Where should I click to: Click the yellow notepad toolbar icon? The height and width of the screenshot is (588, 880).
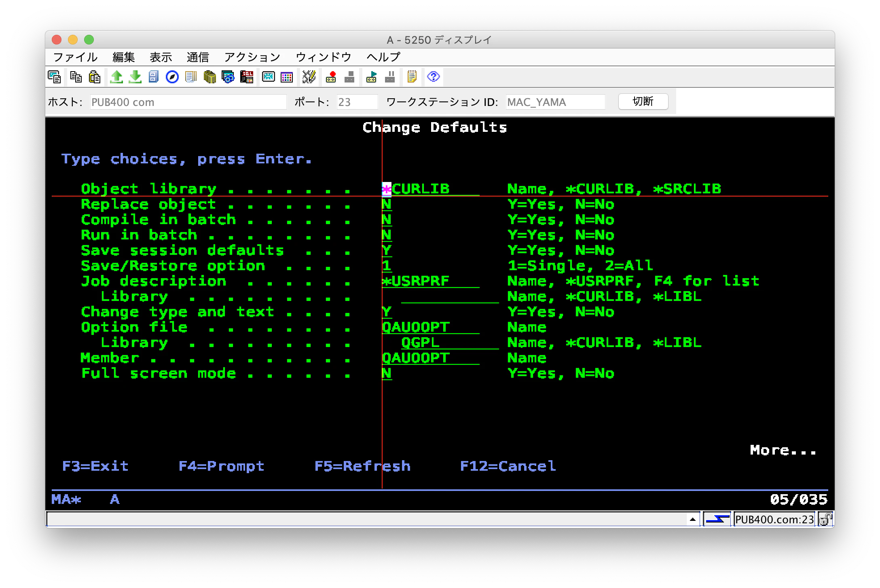pyautogui.click(x=412, y=77)
